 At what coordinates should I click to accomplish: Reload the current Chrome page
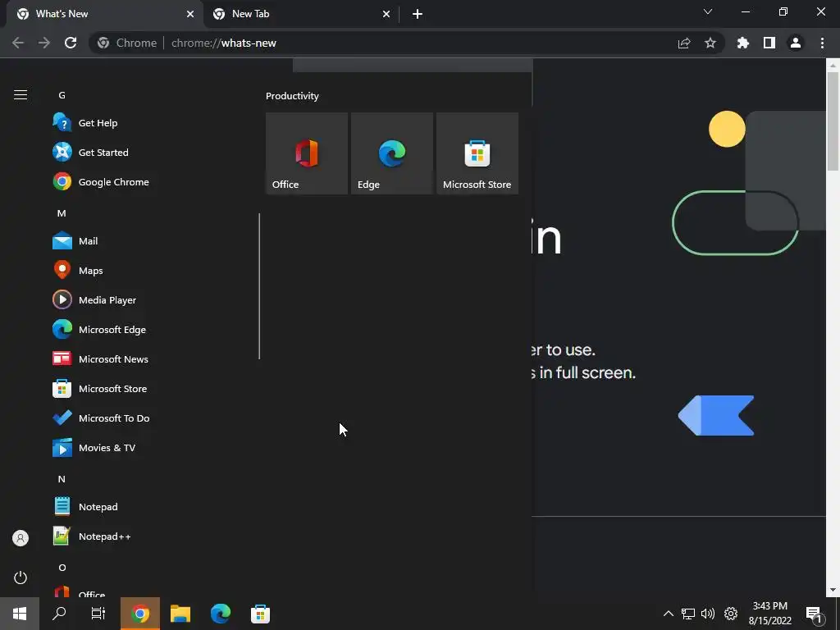(x=71, y=43)
